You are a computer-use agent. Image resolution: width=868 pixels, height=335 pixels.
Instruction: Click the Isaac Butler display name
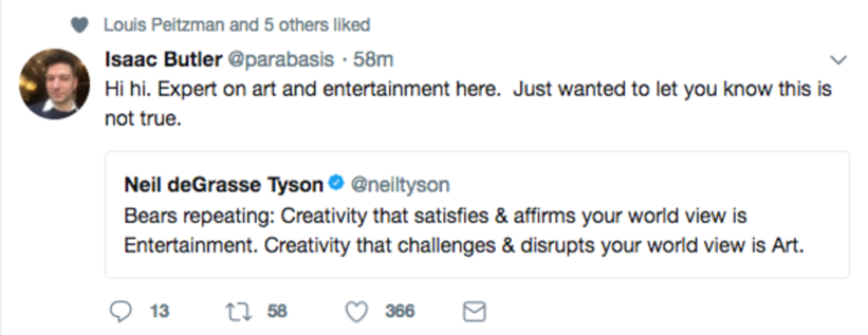(164, 60)
